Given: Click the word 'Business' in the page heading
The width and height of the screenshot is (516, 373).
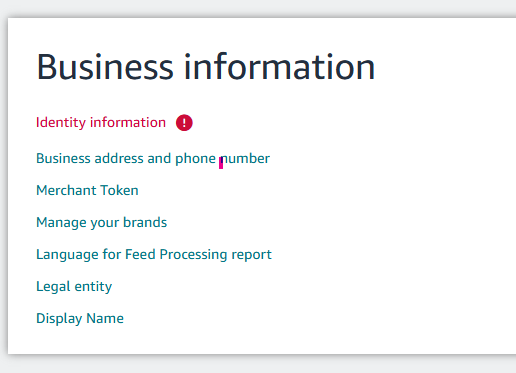Looking at the screenshot, I should (105, 67).
